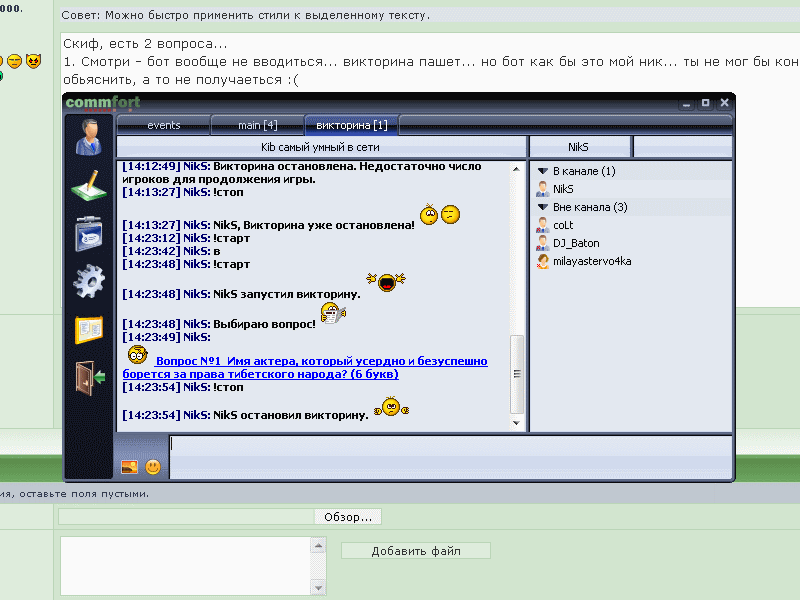Open the smiley emoticon picker

[x=153, y=467]
